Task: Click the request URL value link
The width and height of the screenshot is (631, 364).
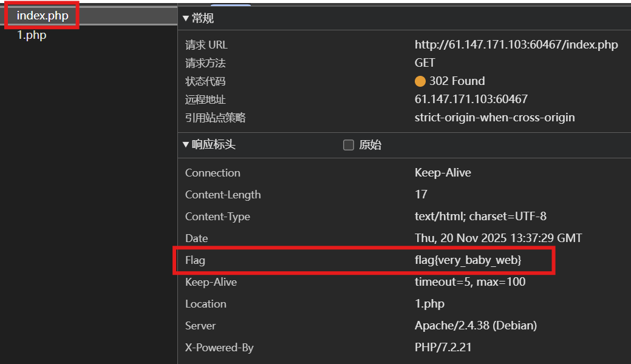Action: pyautogui.click(x=516, y=44)
